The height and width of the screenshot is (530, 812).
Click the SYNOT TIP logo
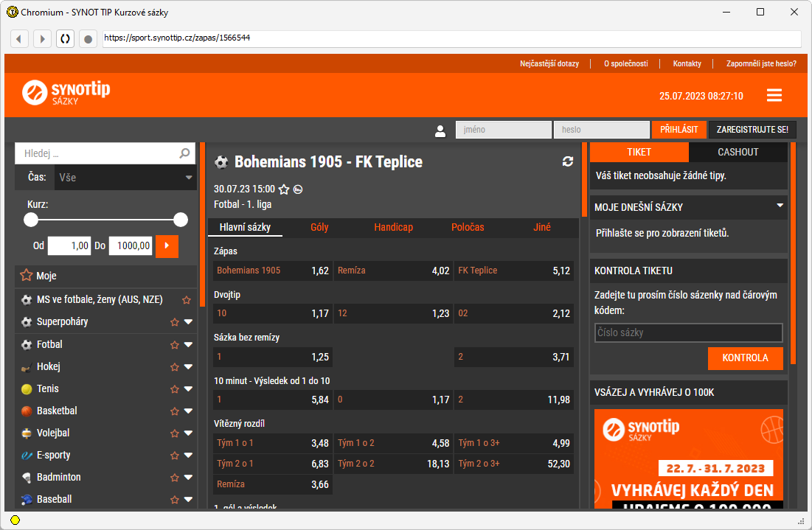coord(66,93)
